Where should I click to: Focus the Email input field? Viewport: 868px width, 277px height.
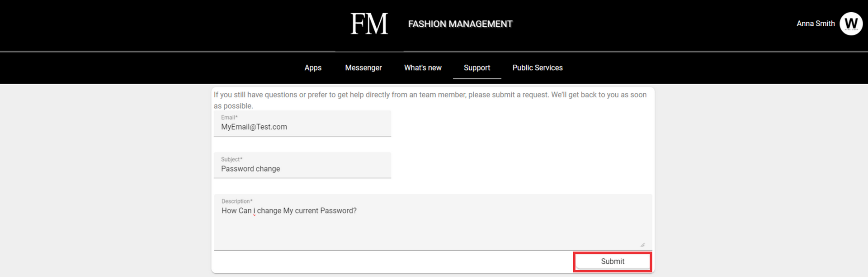click(302, 123)
